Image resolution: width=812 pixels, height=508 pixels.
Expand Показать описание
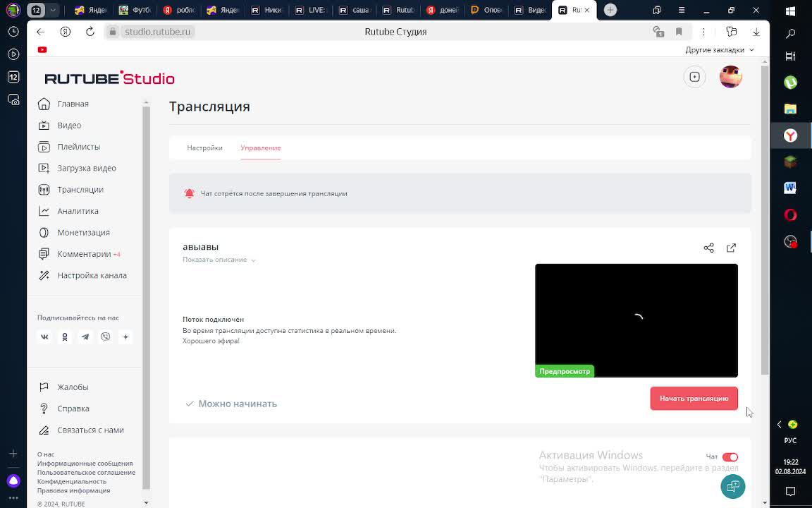(219, 260)
